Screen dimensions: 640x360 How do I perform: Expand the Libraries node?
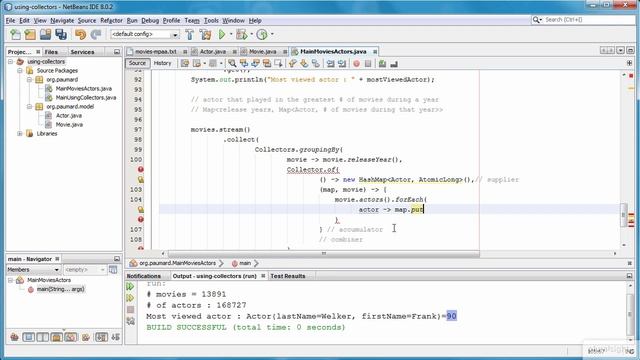pos(20,133)
